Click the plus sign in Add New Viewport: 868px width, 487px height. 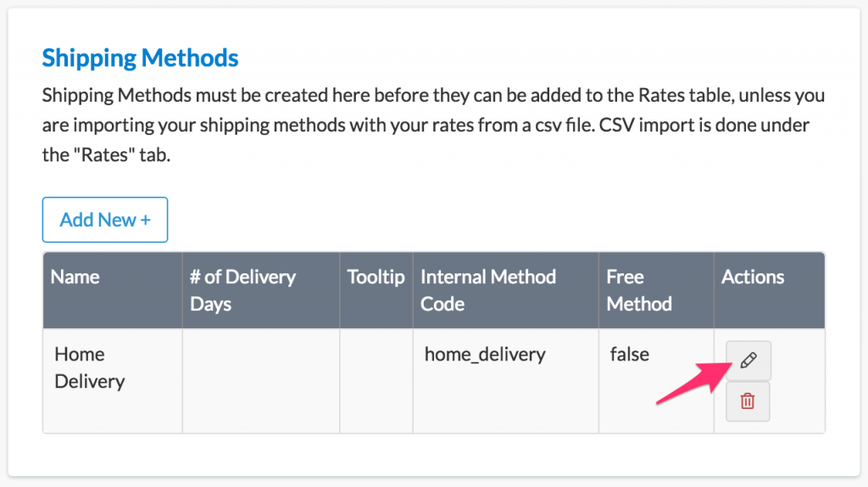coord(145,220)
